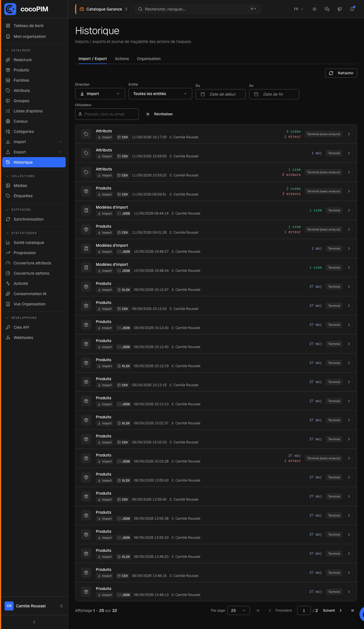Collapse the STATISTIQUES sidebar section
Image resolution: width=364 pixels, height=629 pixels.
(22, 233)
